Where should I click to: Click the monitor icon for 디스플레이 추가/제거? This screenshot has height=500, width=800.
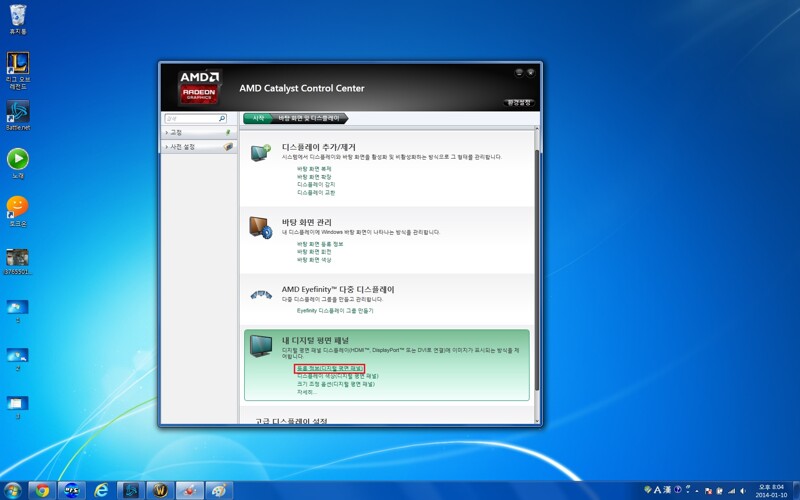pyautogui.click(x=261, y=153)
